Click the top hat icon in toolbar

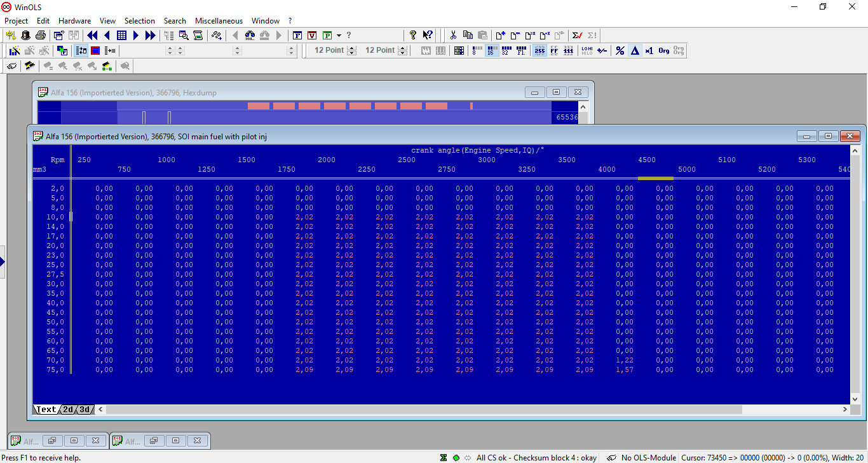25,36
